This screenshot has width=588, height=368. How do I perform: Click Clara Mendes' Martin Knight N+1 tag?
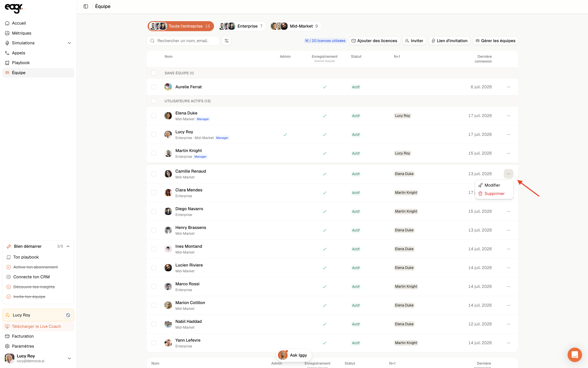tap(406, 193)
